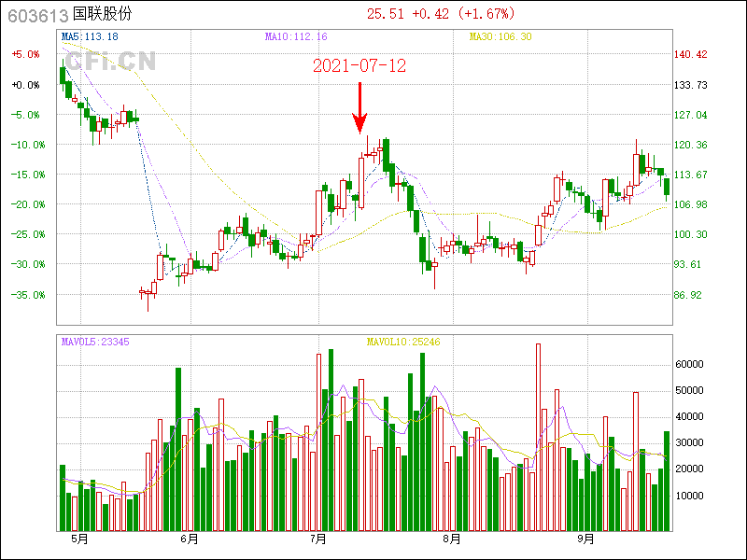Screen dimensions: 747x560
Task: Select the 9月 label on the time axis
Action: pos(585,539)
